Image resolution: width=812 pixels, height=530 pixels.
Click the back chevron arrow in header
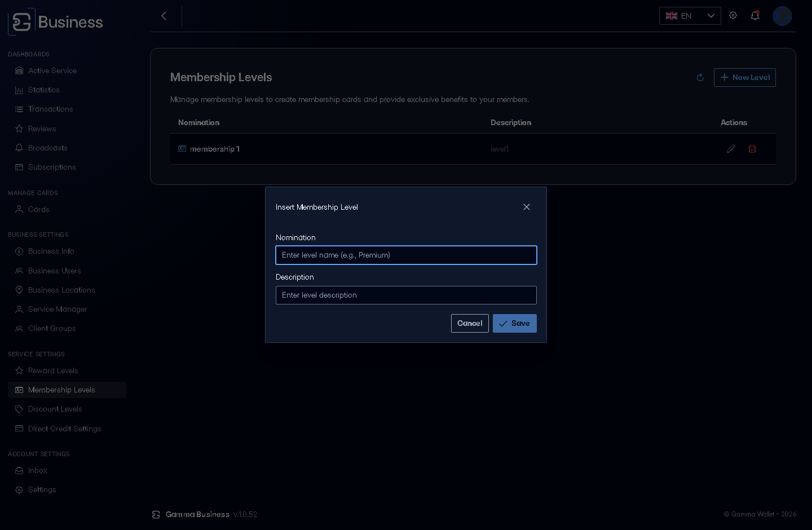[164, 16]
